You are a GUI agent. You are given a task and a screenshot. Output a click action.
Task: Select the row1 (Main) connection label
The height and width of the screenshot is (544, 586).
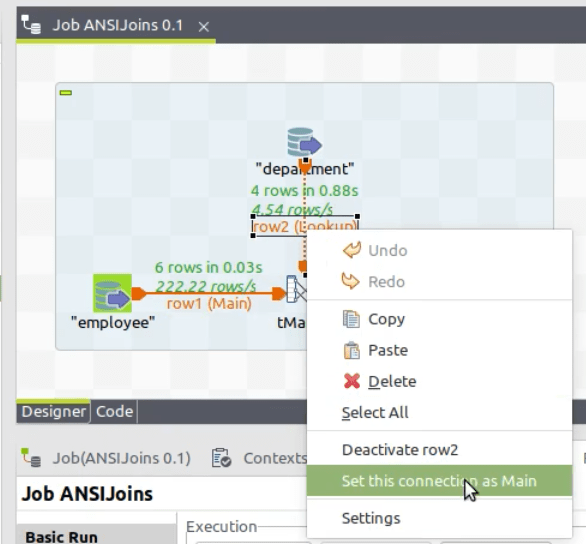pyautogui.click(x=209, y=304)
